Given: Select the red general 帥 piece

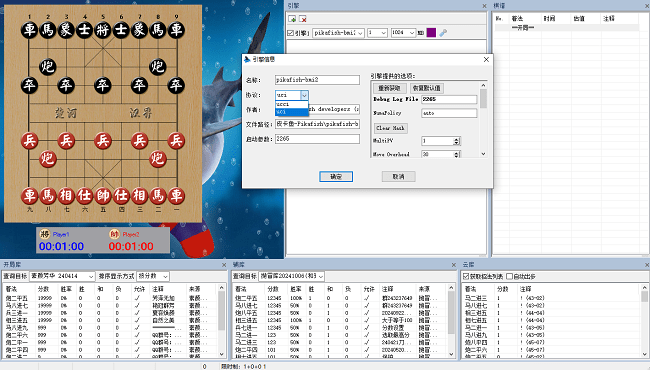Looking at the screenshot, I should 103,196.
